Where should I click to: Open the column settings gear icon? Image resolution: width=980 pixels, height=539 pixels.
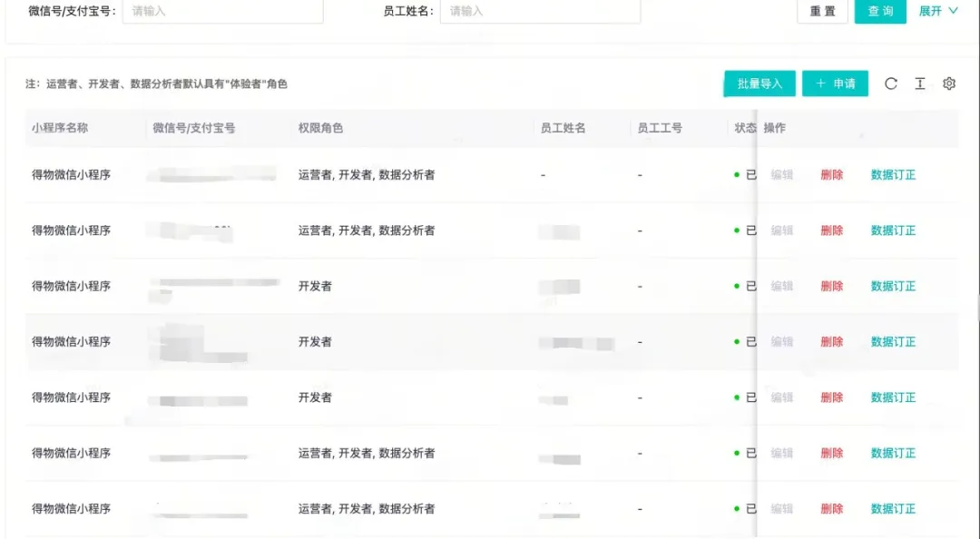[949, 83]
